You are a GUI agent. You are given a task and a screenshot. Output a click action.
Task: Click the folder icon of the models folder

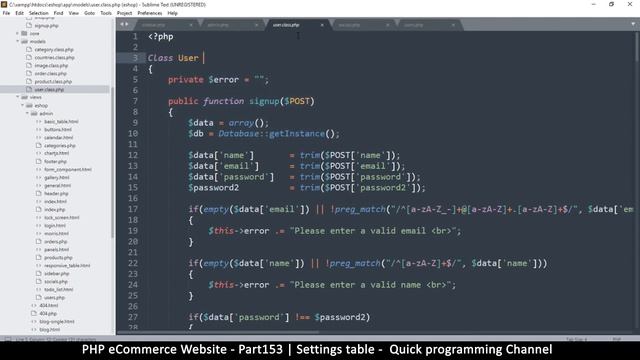click(x=24, y=41)
